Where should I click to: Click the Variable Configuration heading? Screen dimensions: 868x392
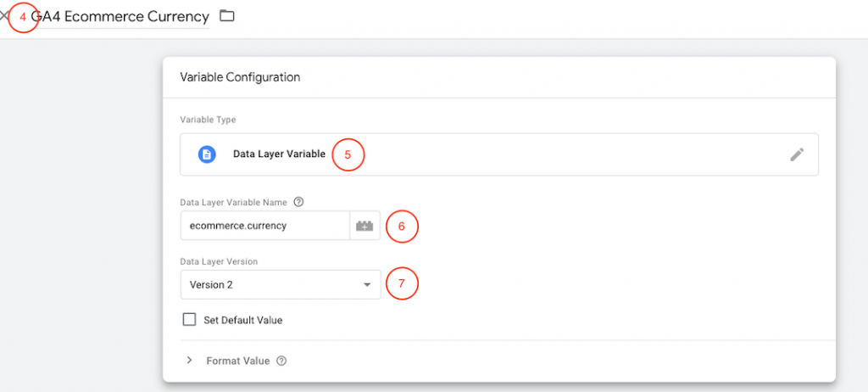[x=240, y=77]
